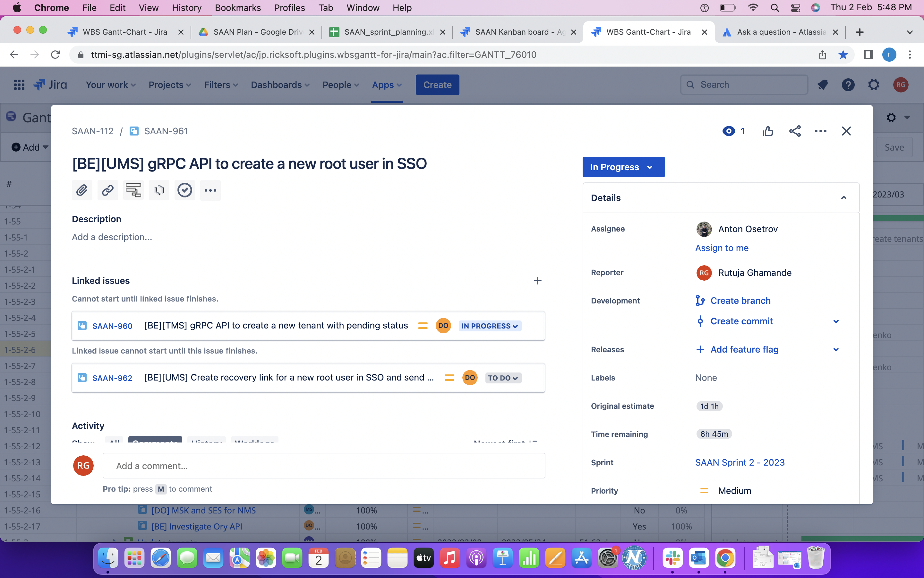
Task: Select Gantt row 1-55-2-6
Action: point(26,349)
